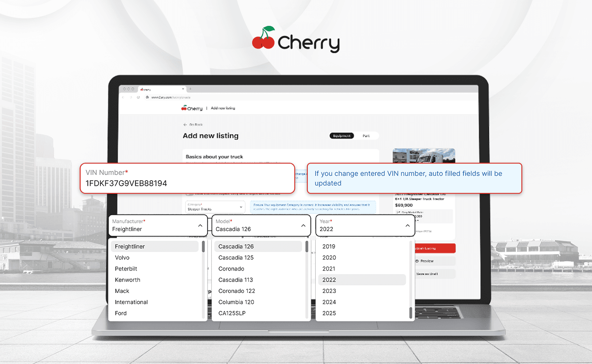
Task: Click the browser back navigation arrow
Action: 123,97
